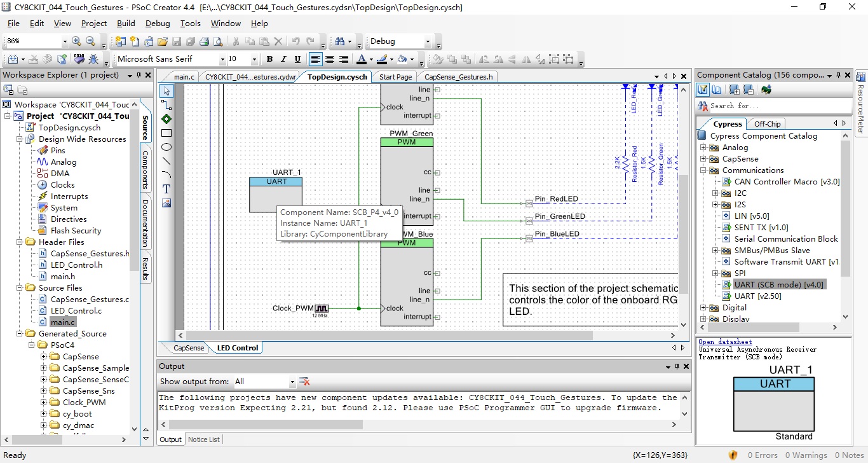Select the ellipse drawing tool
Image resolution: width=868 pixels, height=463 pixels.
166,147
